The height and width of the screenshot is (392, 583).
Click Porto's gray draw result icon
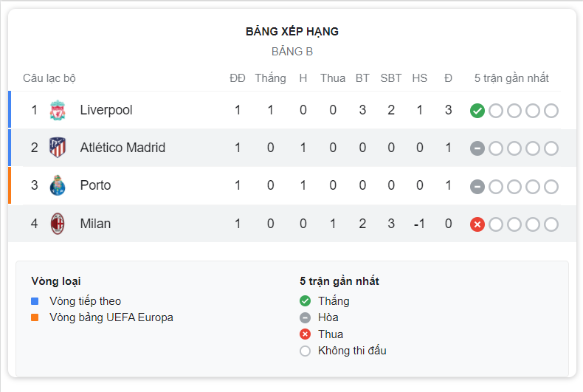477,187
